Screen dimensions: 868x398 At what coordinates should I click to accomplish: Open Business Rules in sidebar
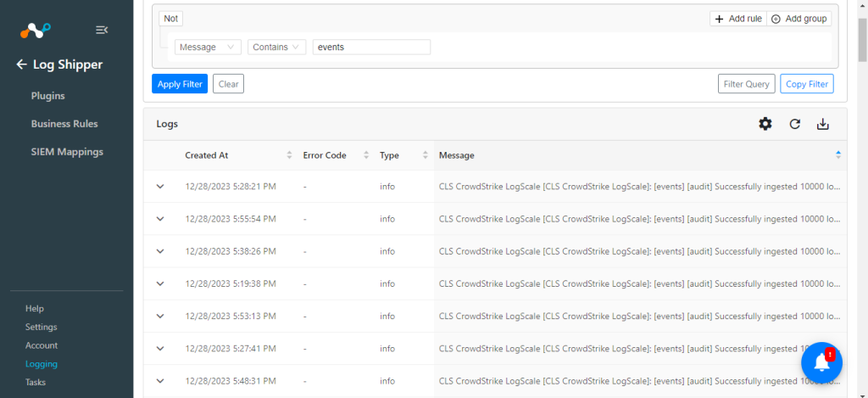pyautogui.click(x=64, y=124)
